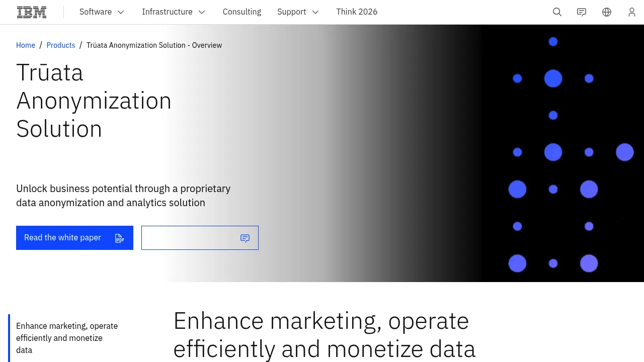Click the Unlock business potential tagline text
The width and height of the screenshot is (644, 362).
(123, 196)
